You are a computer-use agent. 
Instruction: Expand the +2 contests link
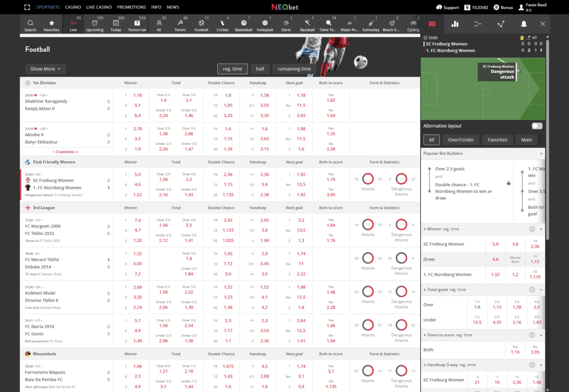point(66,152)
